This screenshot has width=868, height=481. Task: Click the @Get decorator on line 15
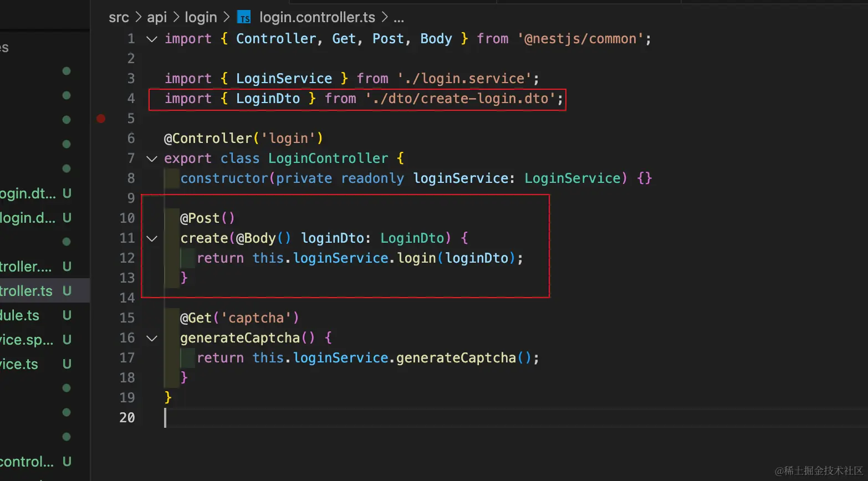(196, 318)
